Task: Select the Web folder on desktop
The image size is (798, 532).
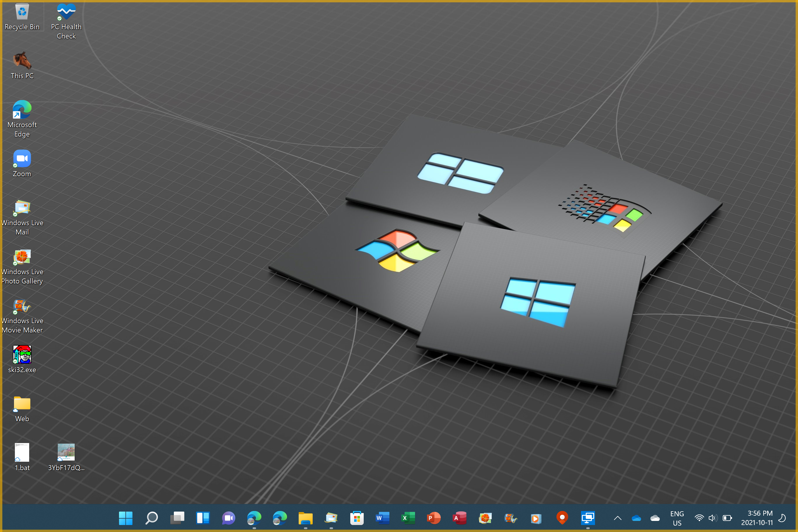Action: tap(22, 409)
